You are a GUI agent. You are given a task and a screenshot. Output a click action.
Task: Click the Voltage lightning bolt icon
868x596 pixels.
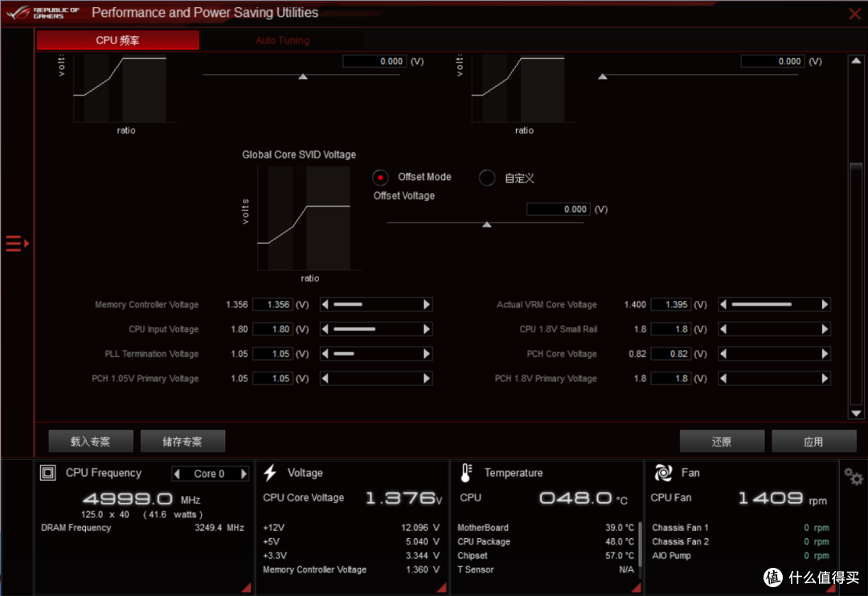click(270, 472)
